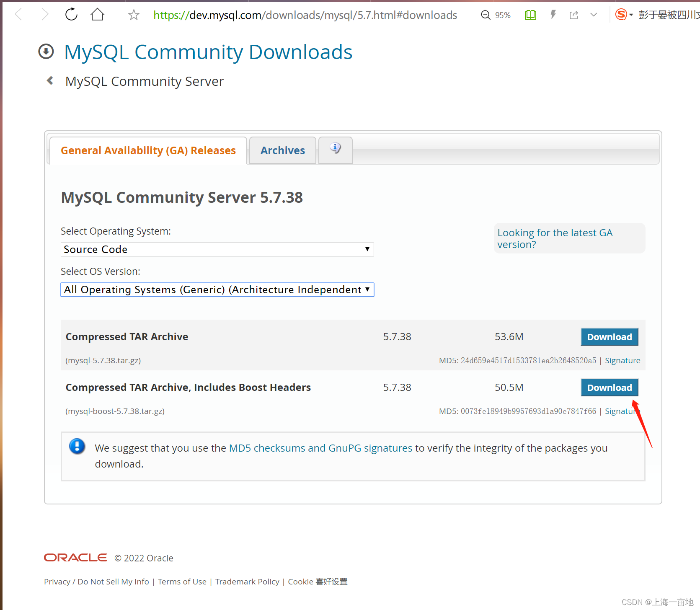This screenshot has width=700, height=610.
Task: Click the Chinese news headline in the search box
Action: point(669,15)
